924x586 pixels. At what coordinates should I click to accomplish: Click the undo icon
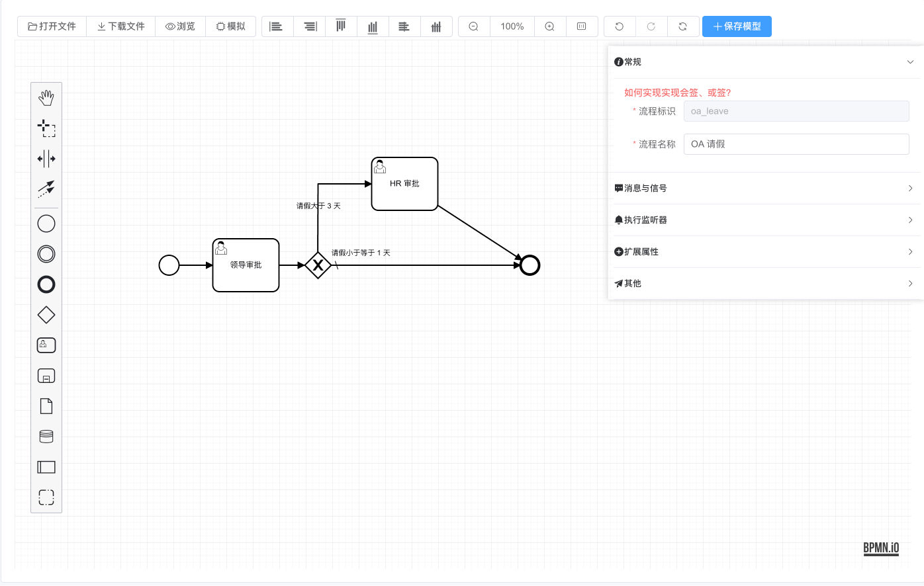[620, 26]
